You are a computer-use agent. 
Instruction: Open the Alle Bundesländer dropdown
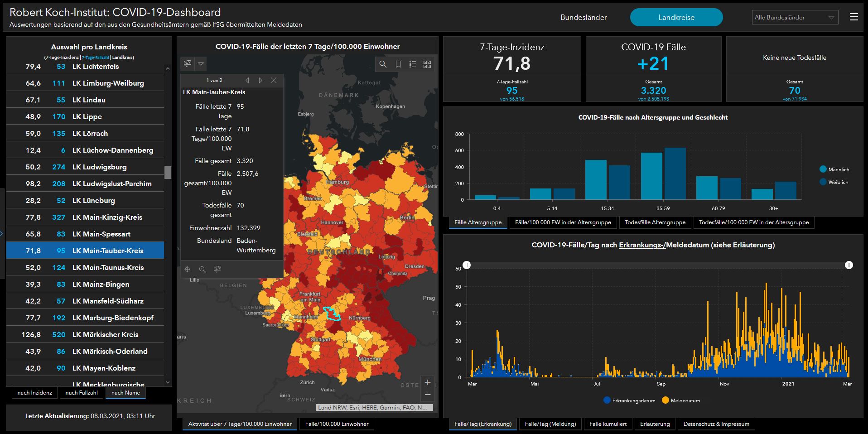(795, 18)
